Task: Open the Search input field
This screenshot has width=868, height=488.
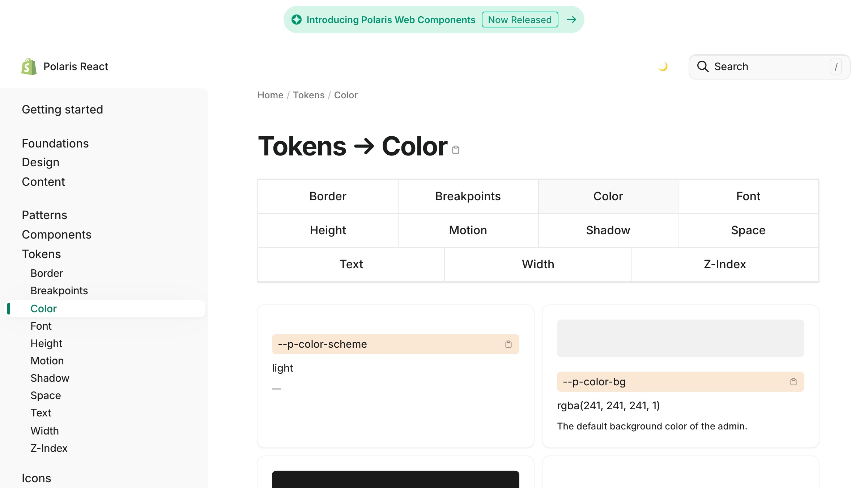Action: [x=770, y=67]
